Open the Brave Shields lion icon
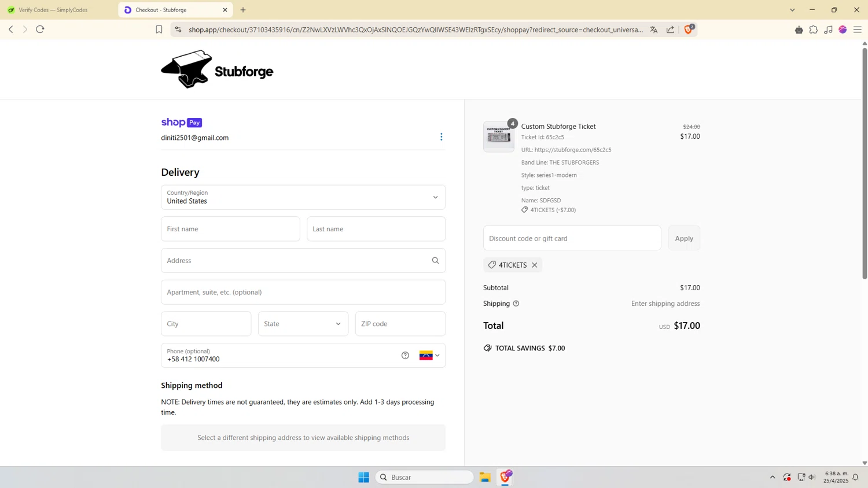The image size is (868, 488). point(689,29)
